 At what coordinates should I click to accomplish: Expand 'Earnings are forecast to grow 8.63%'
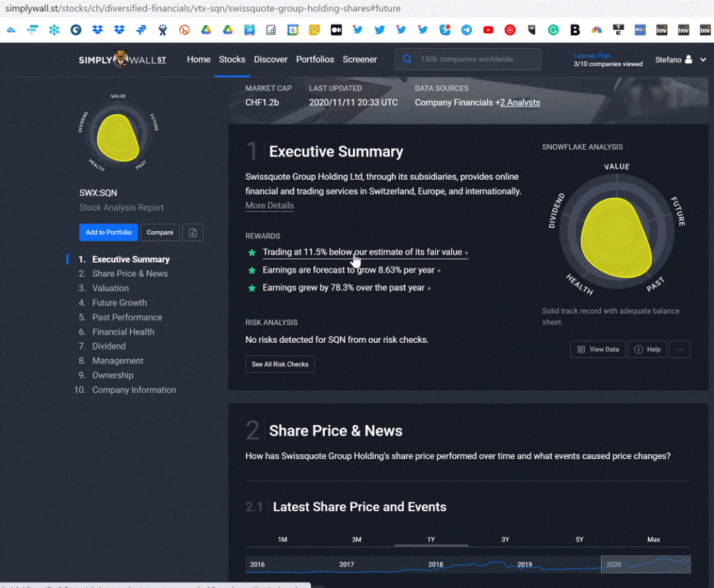pyautogui.click(x=351, y=270)
